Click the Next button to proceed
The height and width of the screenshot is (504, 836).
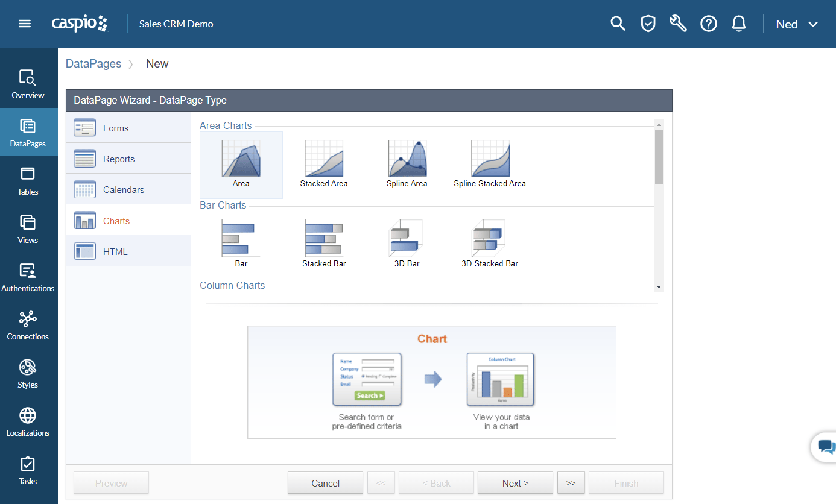coord(515,482)
